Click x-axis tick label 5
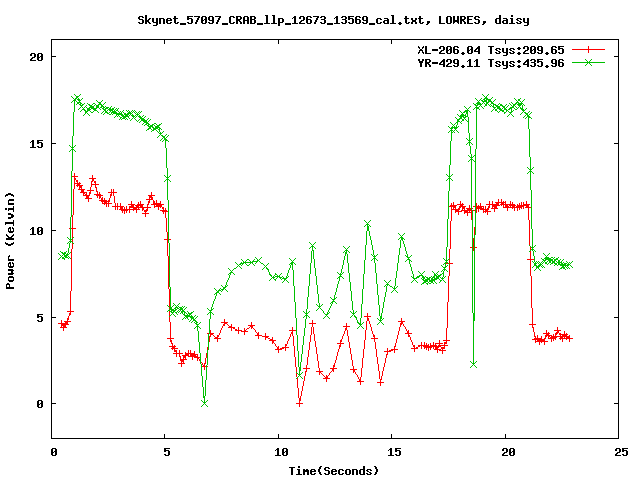640x480 pixels. tap(167, 452)
